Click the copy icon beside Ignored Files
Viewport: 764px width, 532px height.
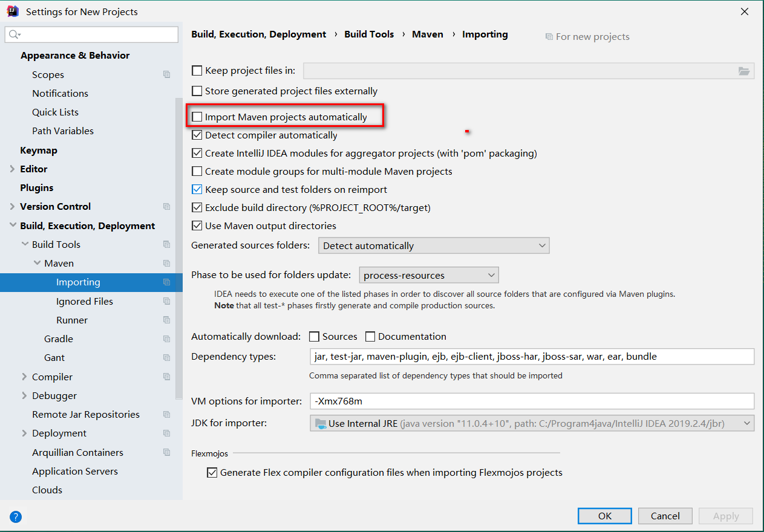tap(166, 301)
